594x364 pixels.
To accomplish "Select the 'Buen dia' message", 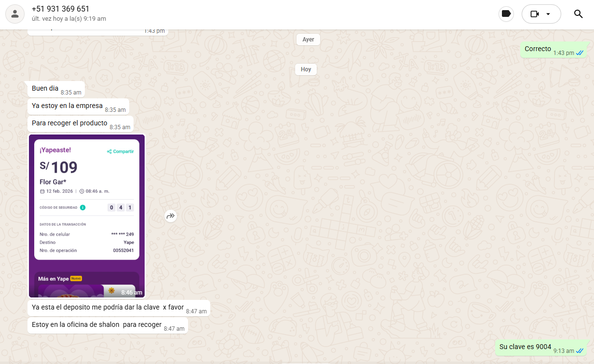I will coord(45,89).
